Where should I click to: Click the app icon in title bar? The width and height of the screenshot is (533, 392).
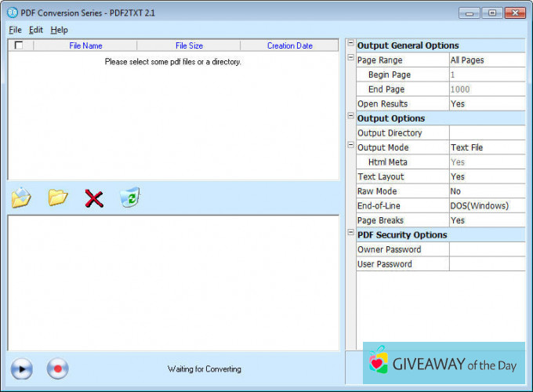click(x=12, y=13)
